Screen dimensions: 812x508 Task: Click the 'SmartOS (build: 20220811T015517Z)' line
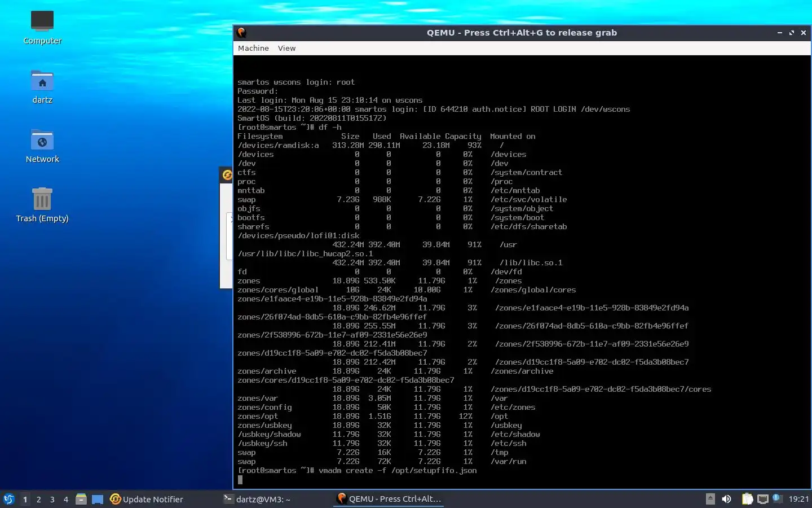pyautogui.click(x=312, y=118)
